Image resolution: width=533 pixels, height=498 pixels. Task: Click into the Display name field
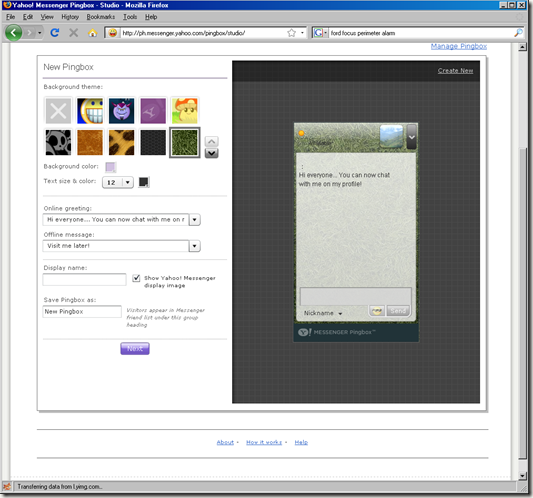click(x=84, y=279)
